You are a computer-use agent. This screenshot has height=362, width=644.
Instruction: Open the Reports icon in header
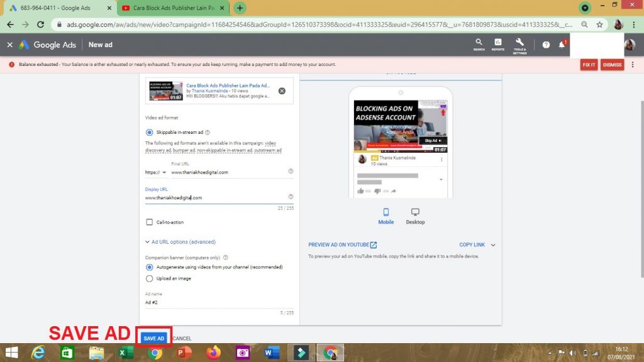point(497,43)
